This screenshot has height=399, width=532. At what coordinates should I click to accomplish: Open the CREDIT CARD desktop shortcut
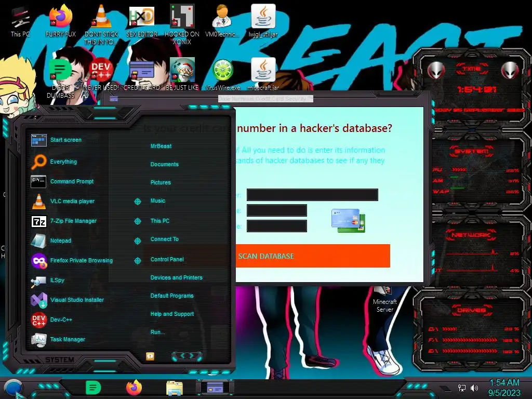(x=142, y=75)
